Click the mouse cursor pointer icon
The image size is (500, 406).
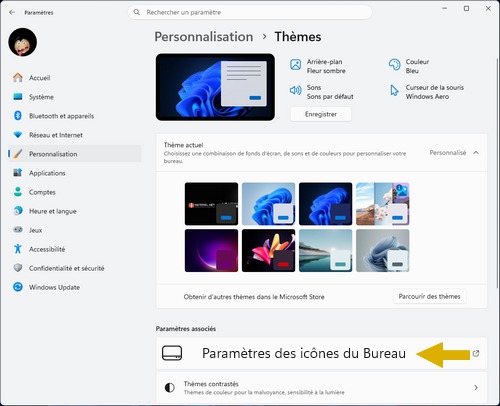click(x=394, y=90)
